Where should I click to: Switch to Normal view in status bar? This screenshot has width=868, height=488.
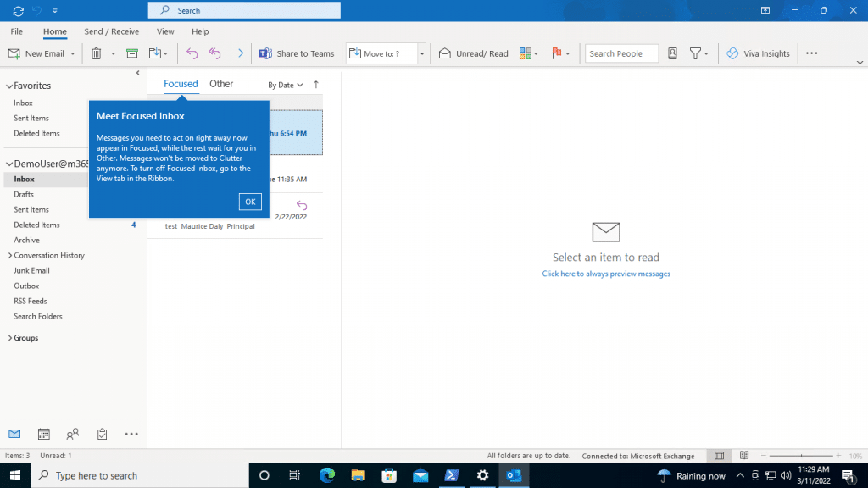pyautogui.click(x=719, y=456)
